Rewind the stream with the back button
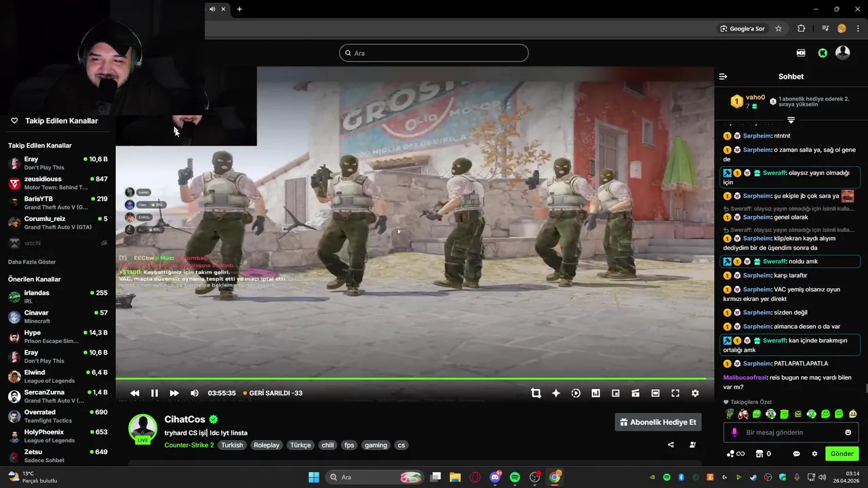 coord(134,393)
